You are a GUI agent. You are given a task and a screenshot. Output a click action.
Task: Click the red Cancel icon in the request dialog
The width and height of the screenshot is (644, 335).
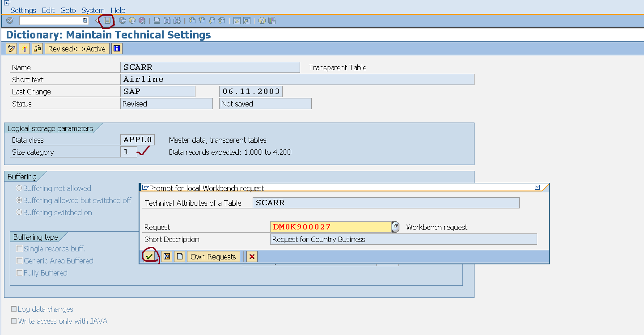tap(251, 256)
